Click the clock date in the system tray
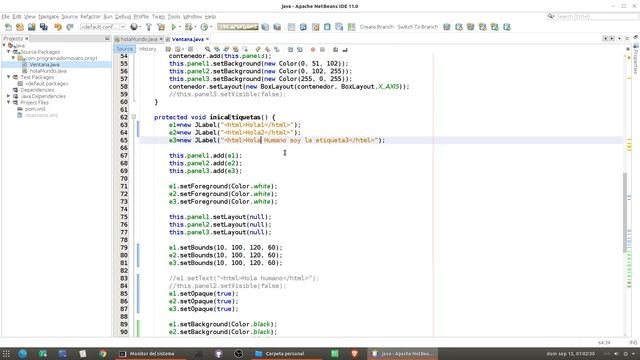640x360 pixels. (x=570, y=353)
